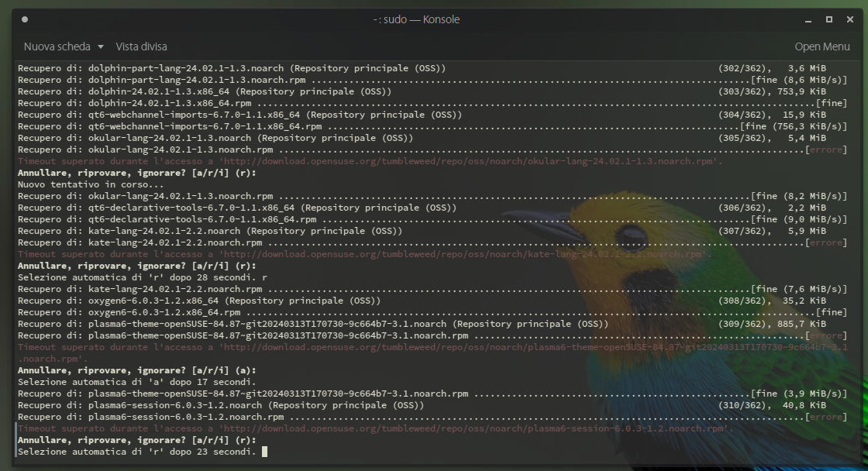
Task: Click the '[fine (756,3 KiB/s)]' status text
Action: (x=794, y=126)
